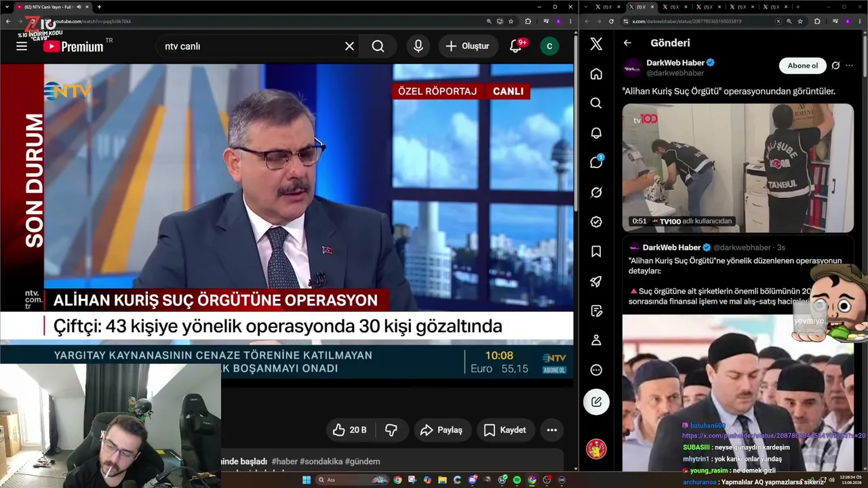Open the Oluştur create menu
Screen dimensions: 868x488
click(467, 46)
